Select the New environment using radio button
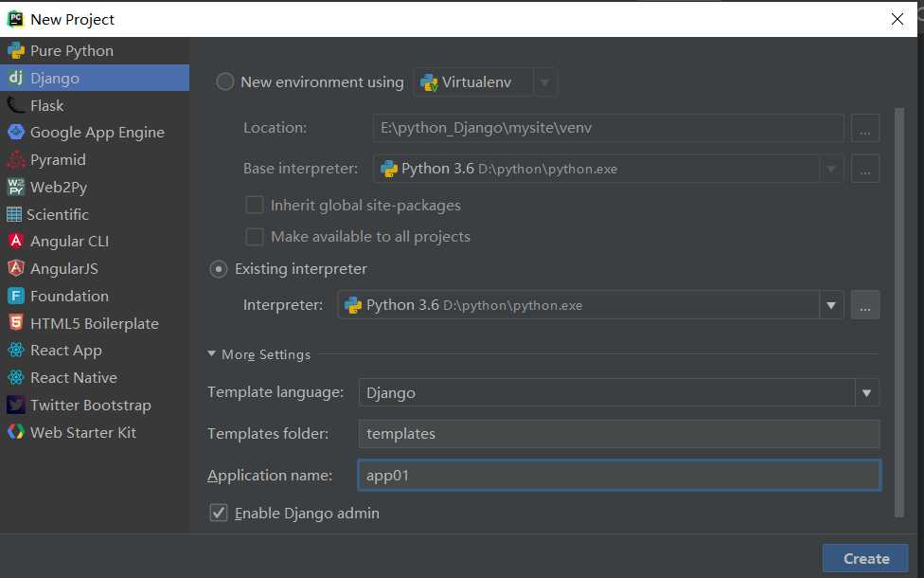Screen dimensions: 924x578 225,81
